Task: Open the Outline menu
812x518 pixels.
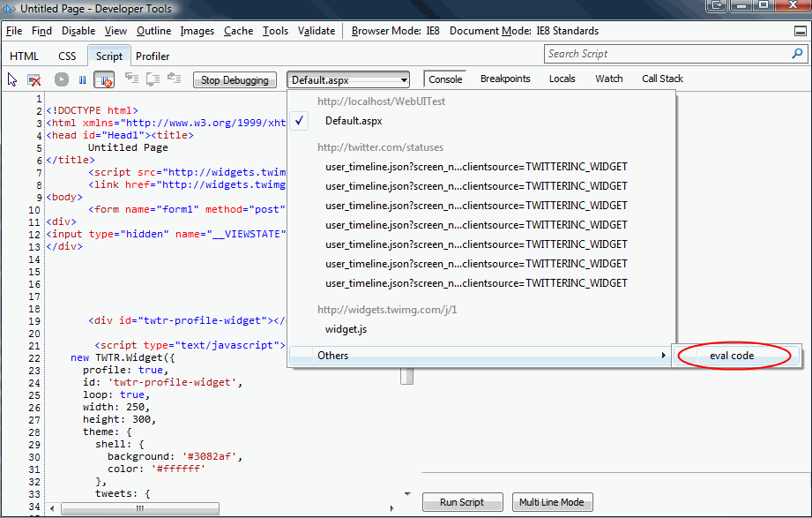Action: [x=153, y=31]
